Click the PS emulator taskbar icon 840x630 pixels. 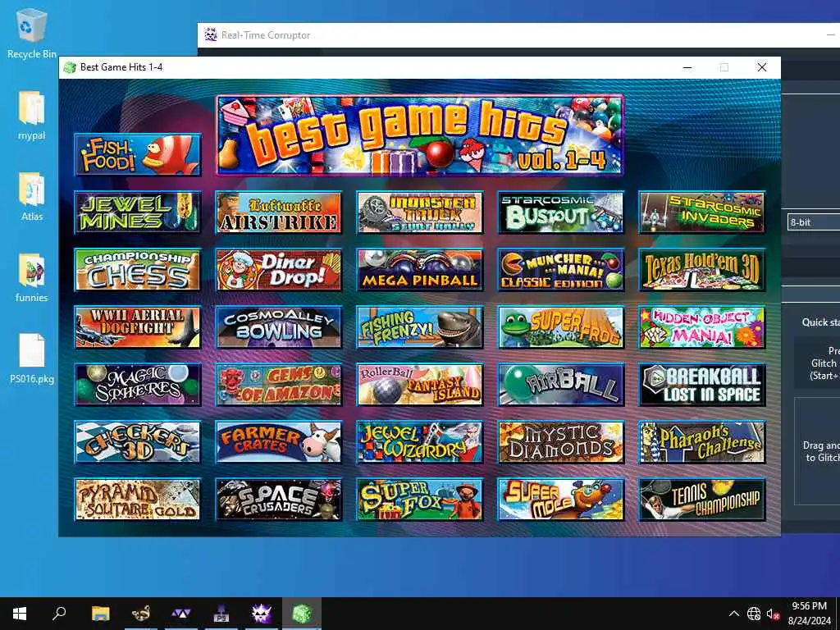[x=221, y=614]
